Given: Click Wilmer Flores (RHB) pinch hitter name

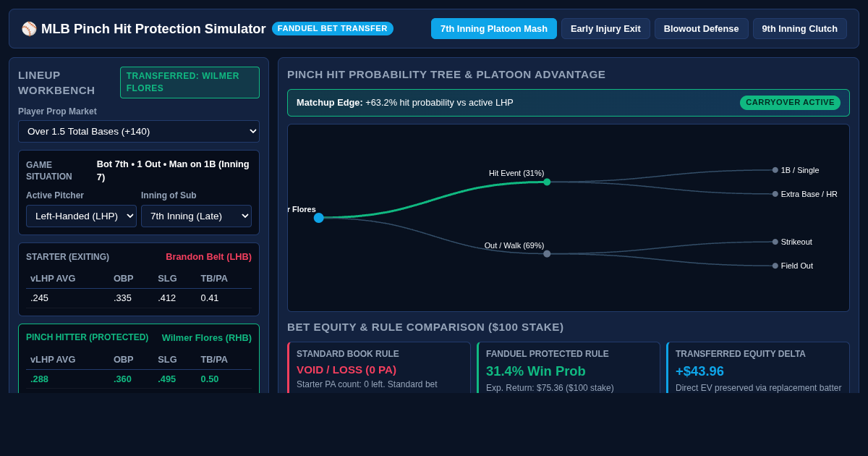Looking at the screenshot, I should (x=207, y=338).
